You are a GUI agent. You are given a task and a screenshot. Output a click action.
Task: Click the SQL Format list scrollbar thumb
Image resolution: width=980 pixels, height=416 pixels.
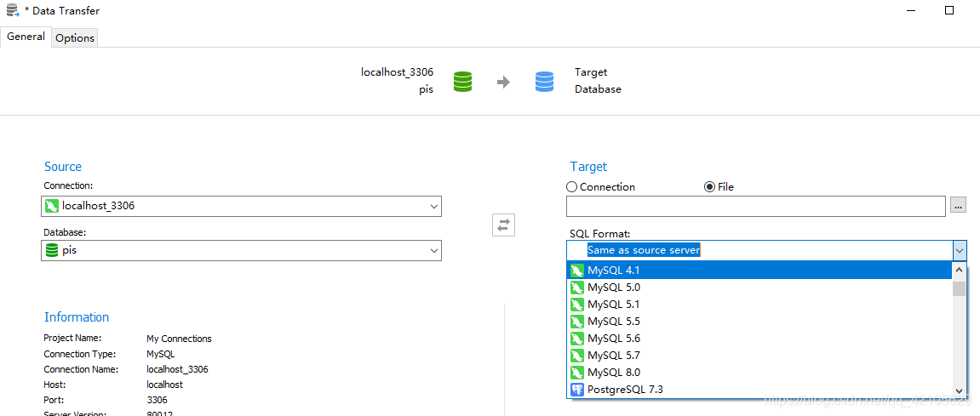[x=959, y=288]
